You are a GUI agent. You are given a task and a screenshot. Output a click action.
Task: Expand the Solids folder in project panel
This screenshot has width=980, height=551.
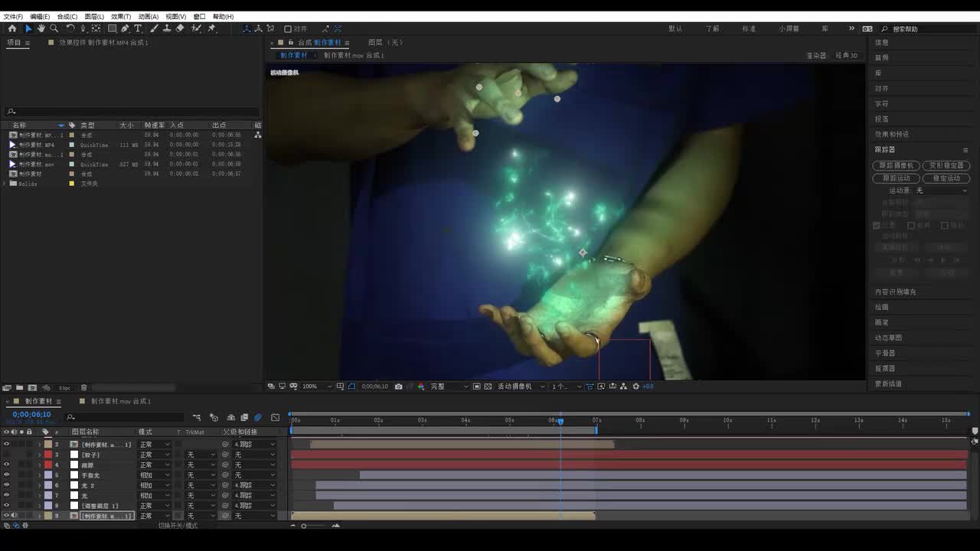pyautogui.click(x=5, y=184)
